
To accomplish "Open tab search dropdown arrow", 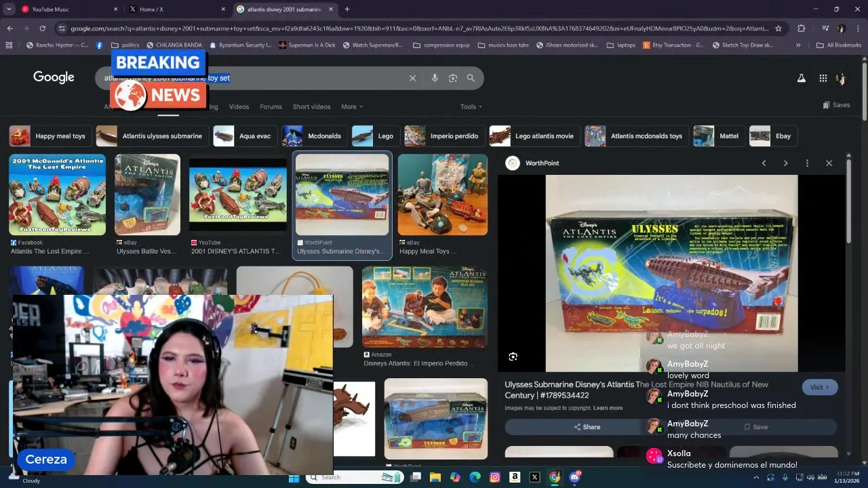I will pos(9,9).
